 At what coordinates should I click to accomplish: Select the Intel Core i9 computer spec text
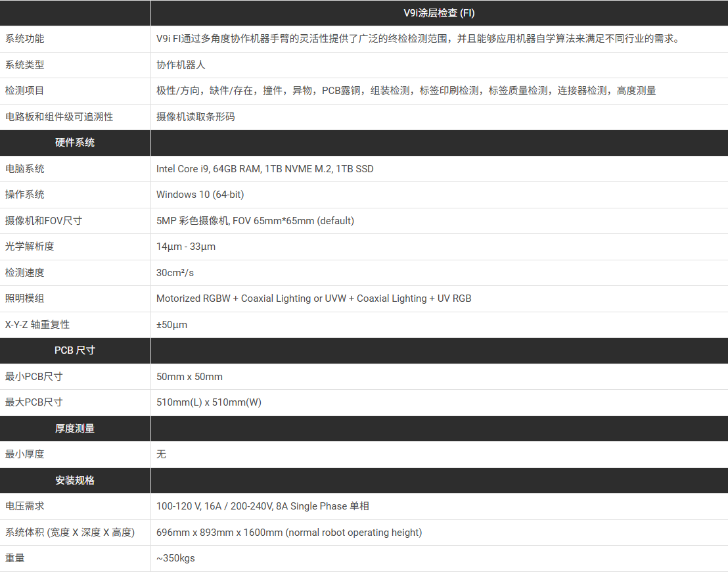pyautogui.click(x=264, y=169)
